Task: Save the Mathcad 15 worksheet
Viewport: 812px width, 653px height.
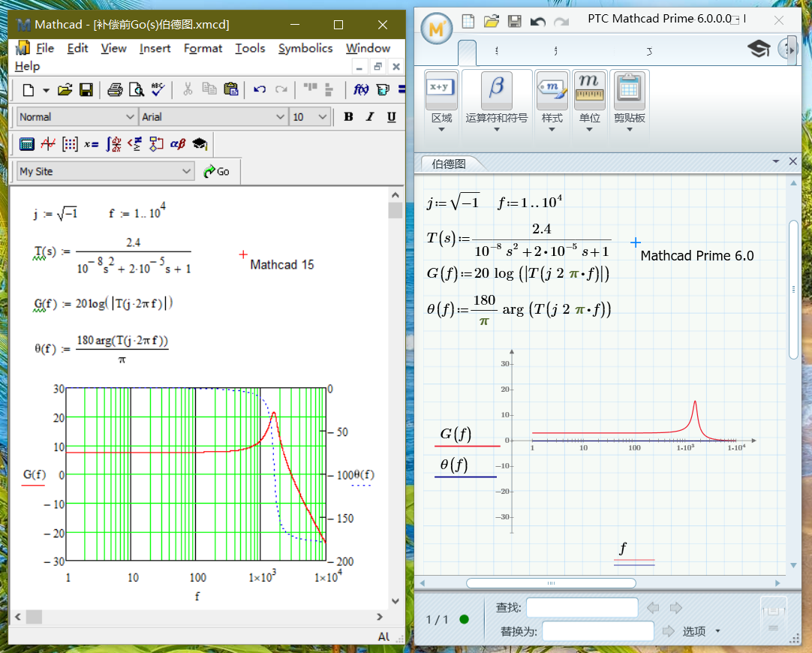Action: pyautogui.click(x=86, y=90)
